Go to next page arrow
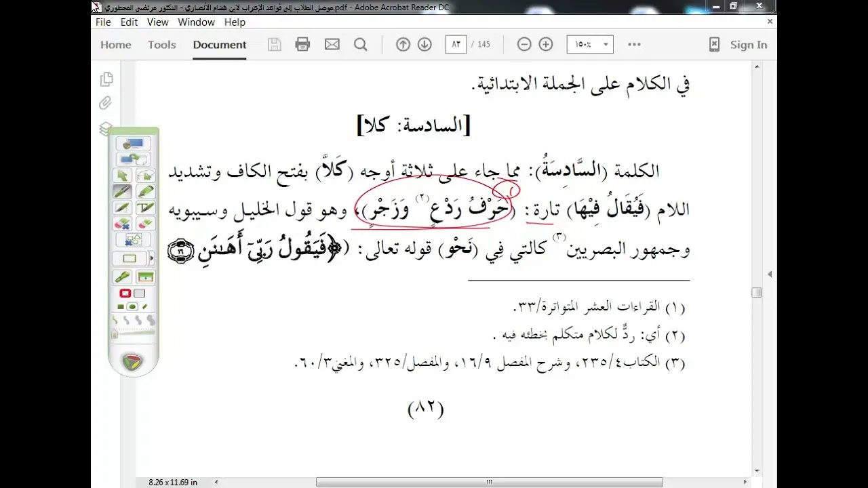The width and height of the screenshot is (868, 488). click(x=425, y=45)
